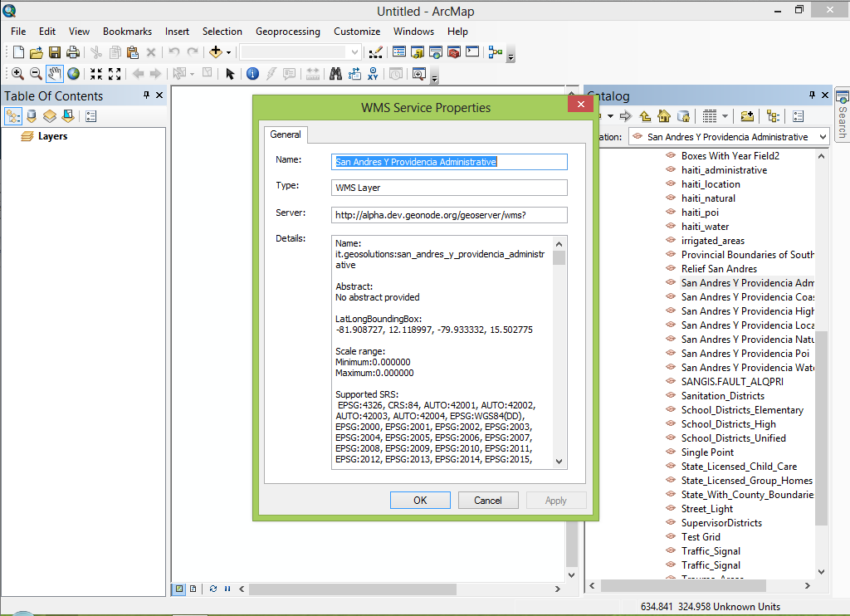Open the Python window icon
Screen dimensions: 850x616
(x=472, y=52)
